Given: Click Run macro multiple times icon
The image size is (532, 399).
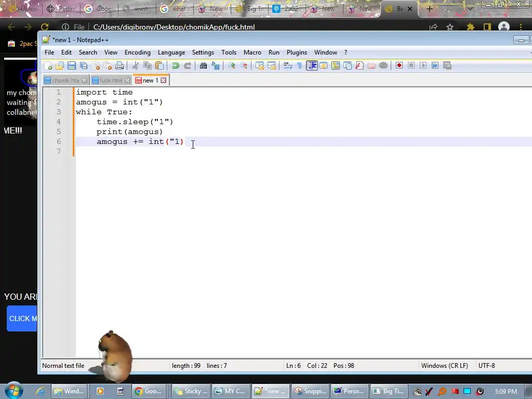Looking at the screenshot, I should point(435,65).
